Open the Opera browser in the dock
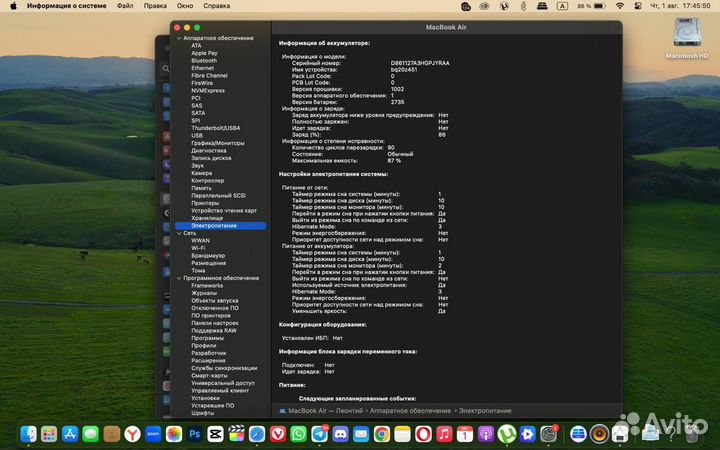 tap(425, 434)
